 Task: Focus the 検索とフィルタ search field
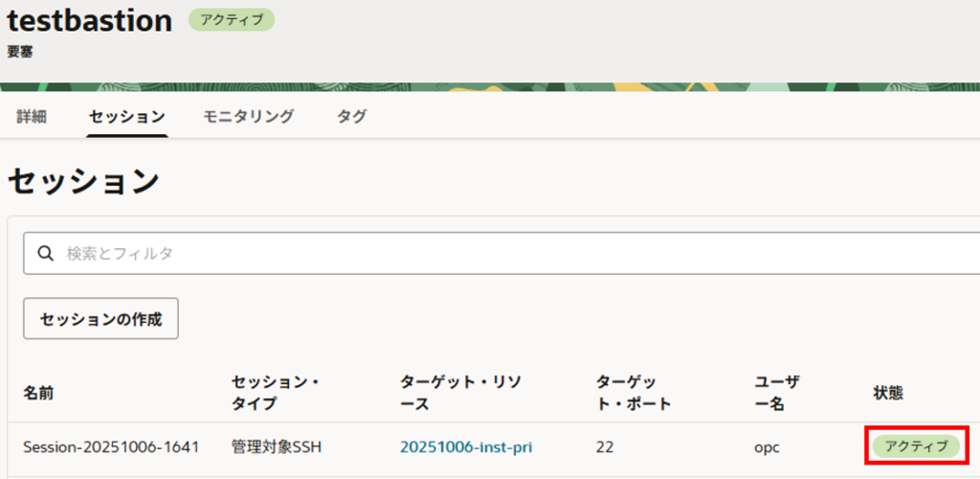pos(479,254)
